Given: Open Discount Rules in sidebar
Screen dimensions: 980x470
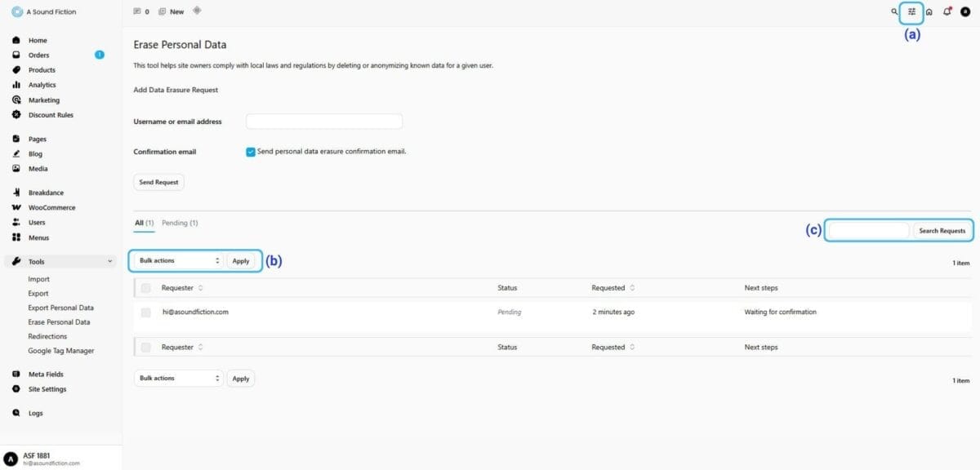Looking at the screenshot, I should (51, 115).
